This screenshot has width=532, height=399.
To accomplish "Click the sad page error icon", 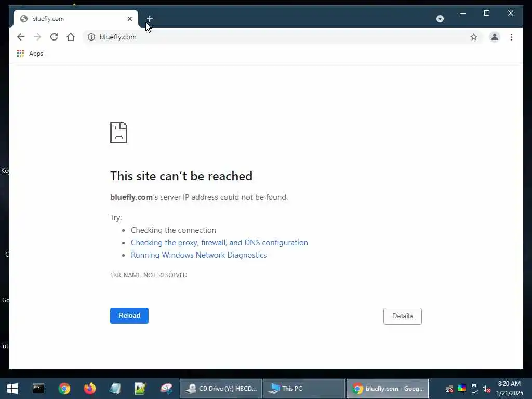I will point(119,132).
